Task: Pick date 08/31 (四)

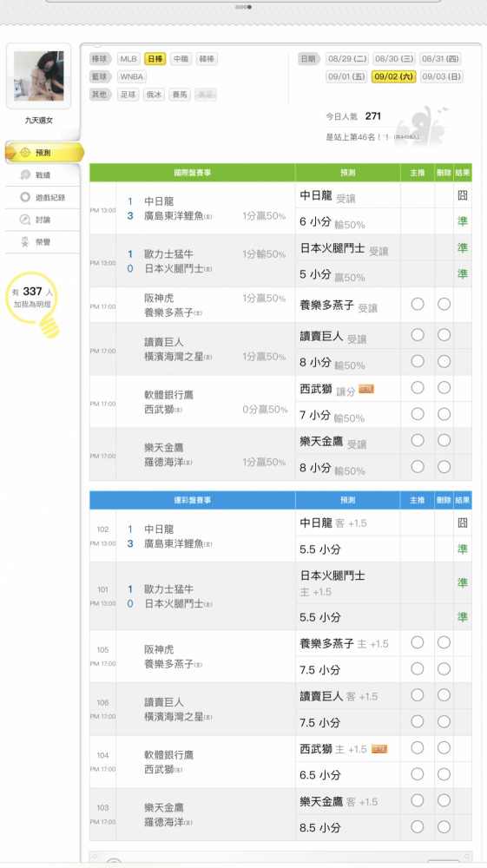Action: pos(440,59)
